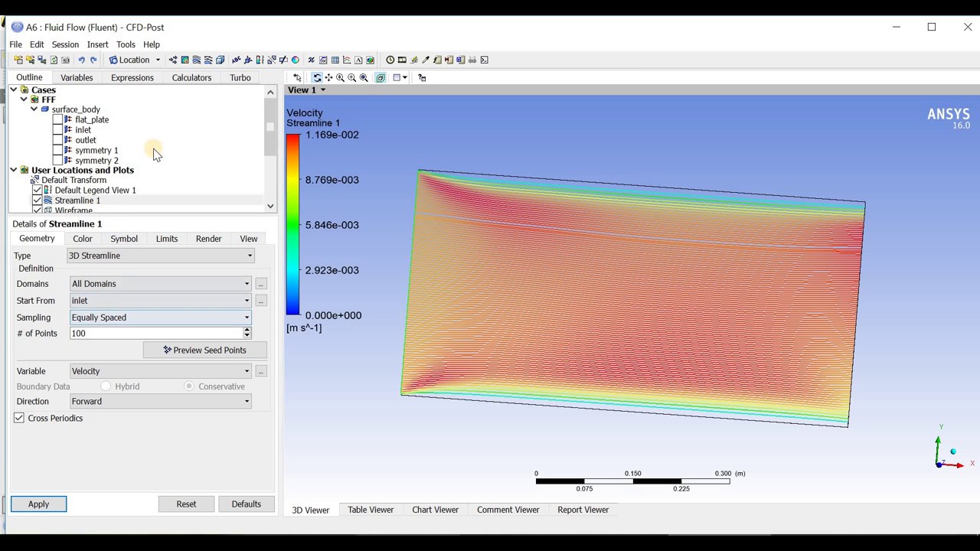Open the Domains dropdown
980x551 pixels.
click(x=160, y=284)
